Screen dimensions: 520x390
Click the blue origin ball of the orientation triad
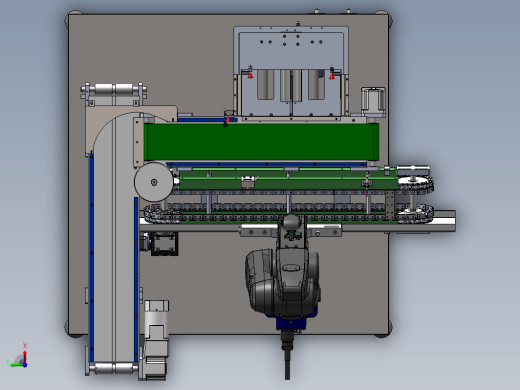(25, 365)
